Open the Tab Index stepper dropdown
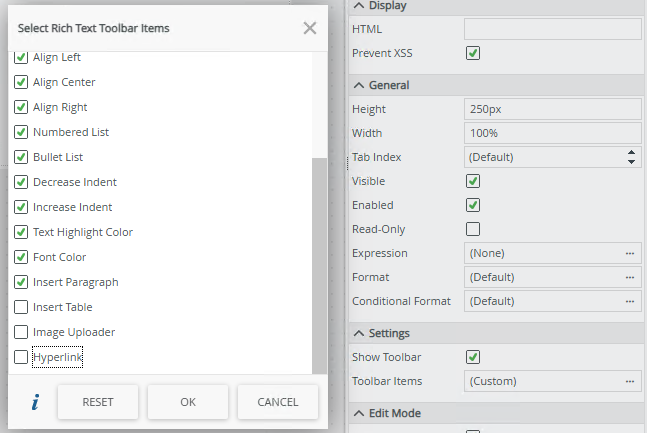The width and height of the screenshot is (647, 433). click(x=631, y=157)
